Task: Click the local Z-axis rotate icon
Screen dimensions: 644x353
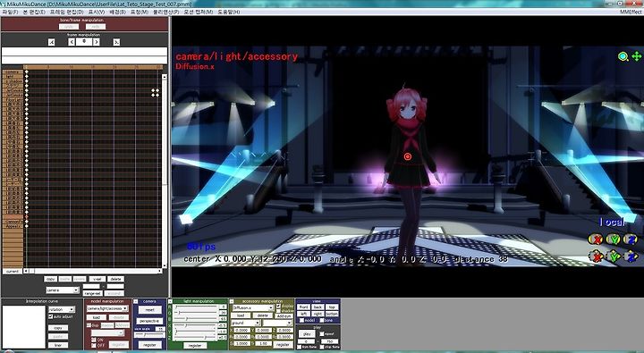Action: point(631,239)
